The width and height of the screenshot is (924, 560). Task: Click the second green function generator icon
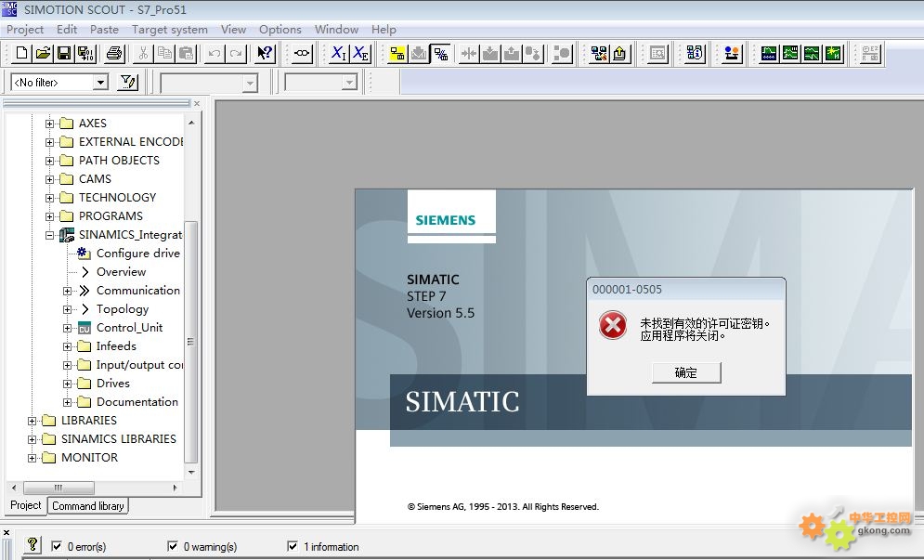pos(790,54)
